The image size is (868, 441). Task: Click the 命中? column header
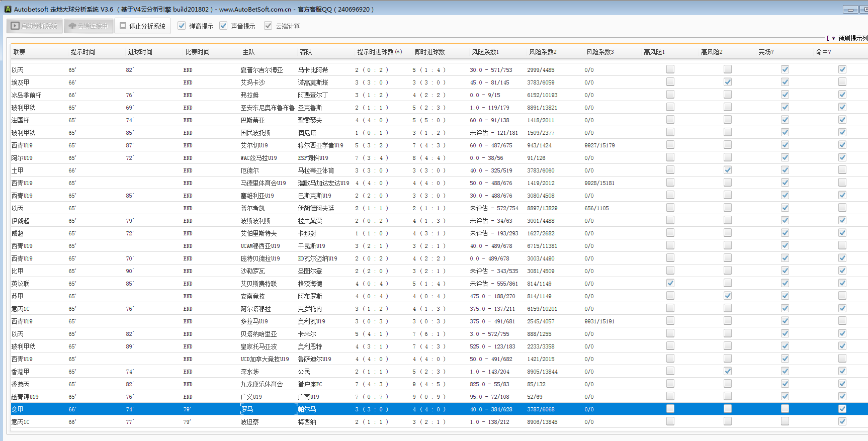tap(823, 52)
